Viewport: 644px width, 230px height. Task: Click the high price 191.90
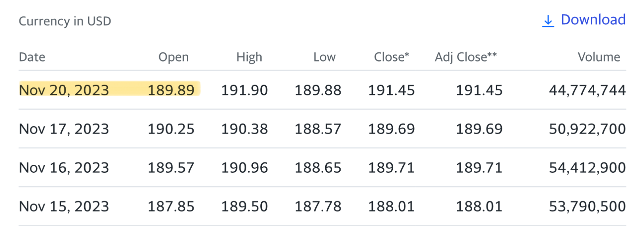tap(244, 90)
